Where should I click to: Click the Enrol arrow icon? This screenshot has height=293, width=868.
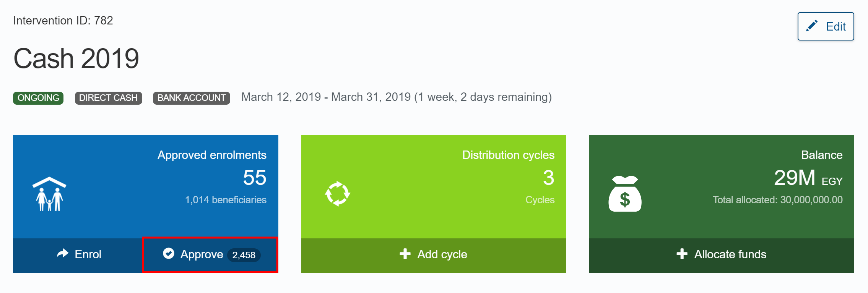(62, 253)
